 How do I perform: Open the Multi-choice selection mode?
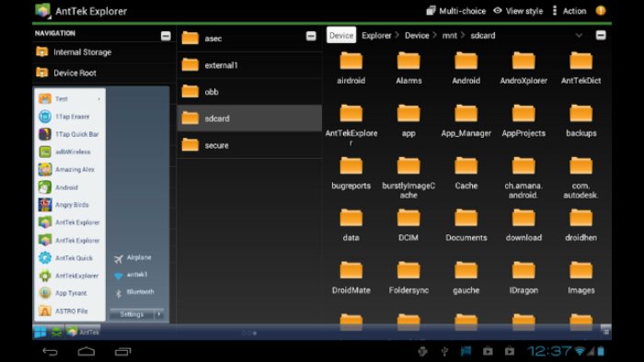pos(456,11)
